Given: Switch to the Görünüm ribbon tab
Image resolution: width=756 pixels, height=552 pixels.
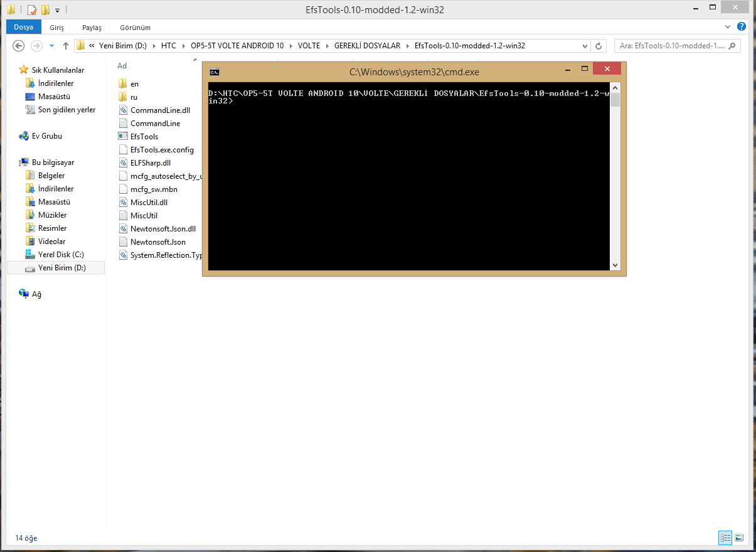Looking at the screenshot, I should (x=135, y=28).
